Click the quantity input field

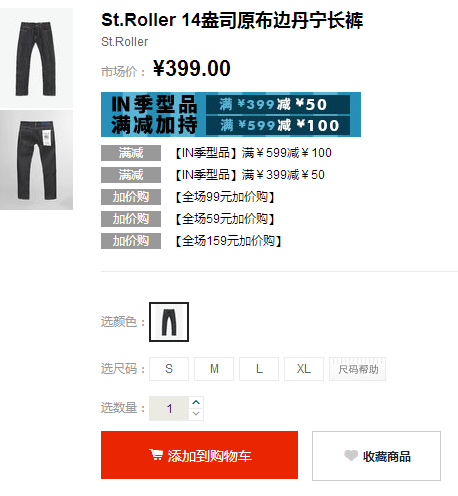[169, 408]
